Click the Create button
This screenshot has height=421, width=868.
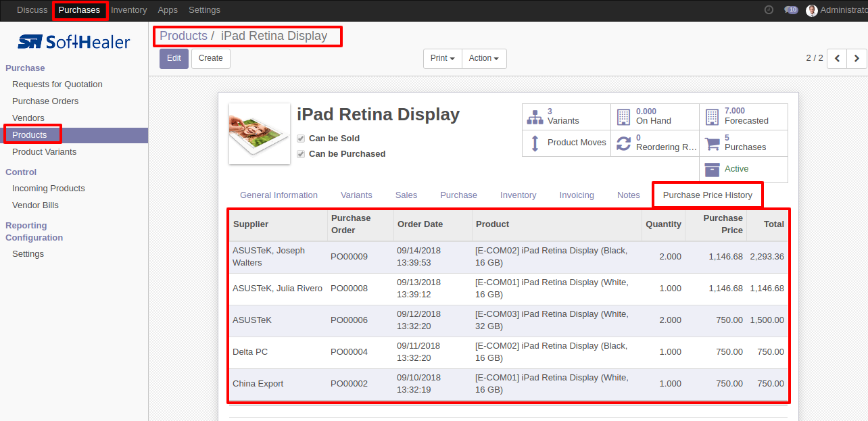point(211,59)
